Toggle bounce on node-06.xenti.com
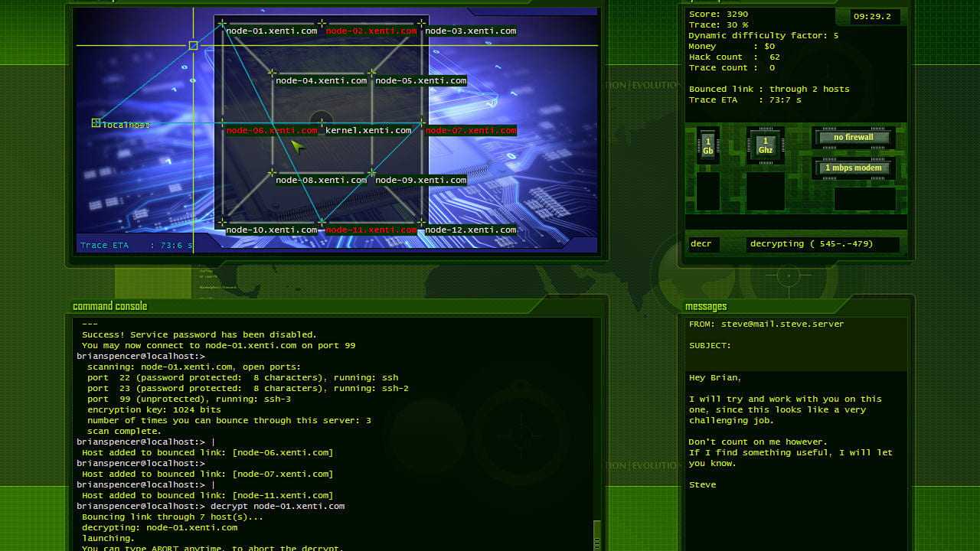Image resolution: width=980 pixels, height=551 pixels. [272, 131]
